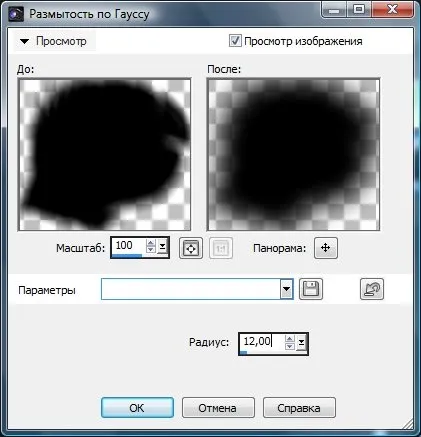
Task: Click the Масштаб blue slider bar
Action: point(127,256)
